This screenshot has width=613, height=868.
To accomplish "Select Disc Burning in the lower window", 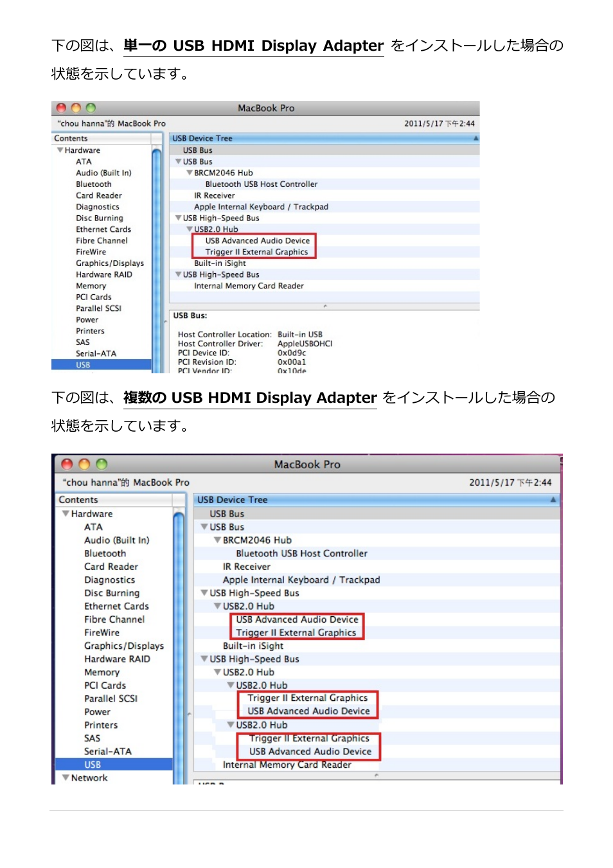I will pos(111,593).
